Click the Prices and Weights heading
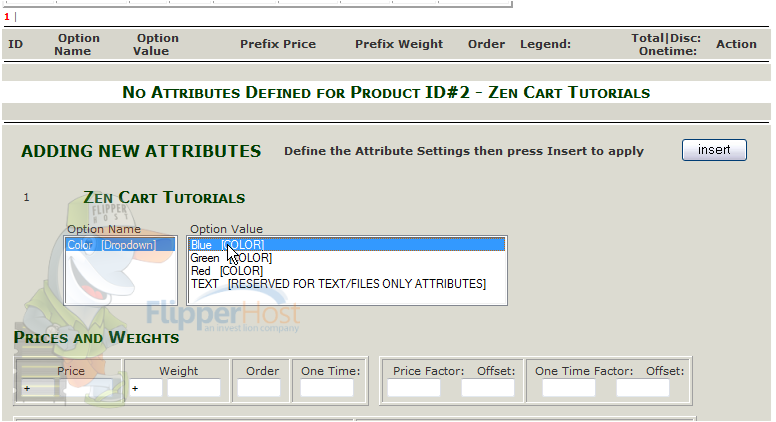 click(96, 337)
